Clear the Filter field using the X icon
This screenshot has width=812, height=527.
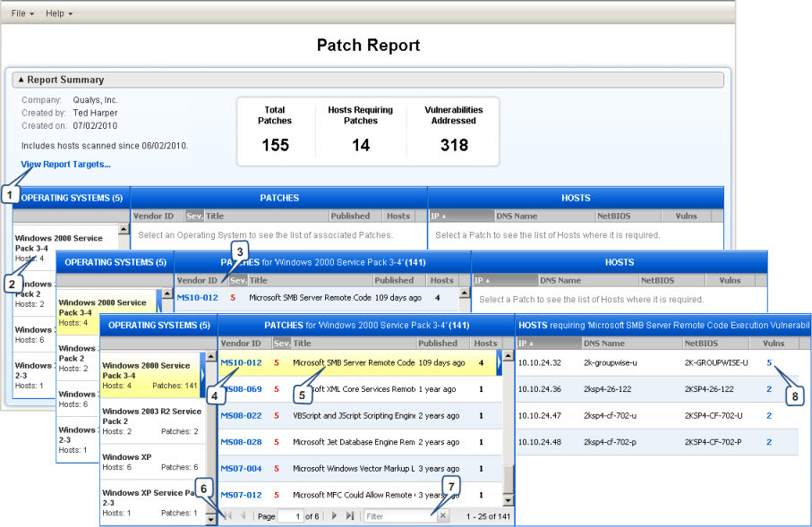pyautogui.click(x=443, y=516)
